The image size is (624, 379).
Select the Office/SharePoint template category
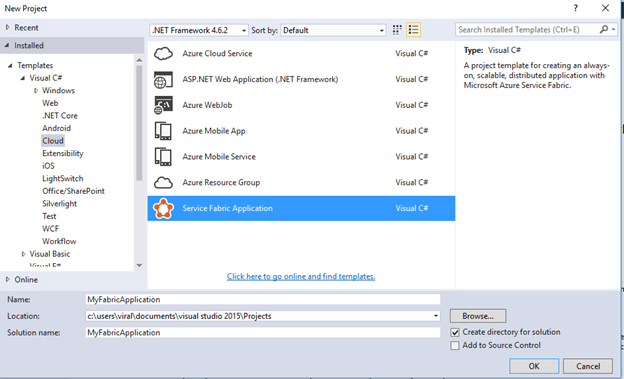coord(73,191)
